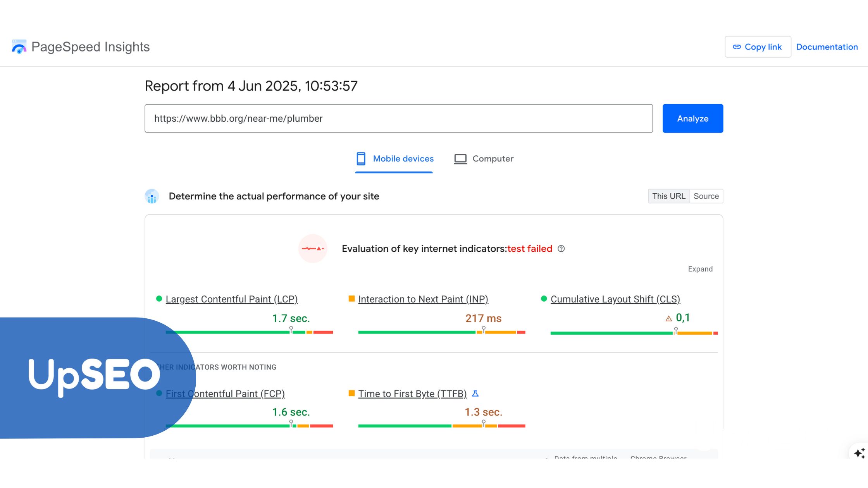868x488 pixels.
Task: Click the 1.6 sec. FCP value
Action: 291,412
